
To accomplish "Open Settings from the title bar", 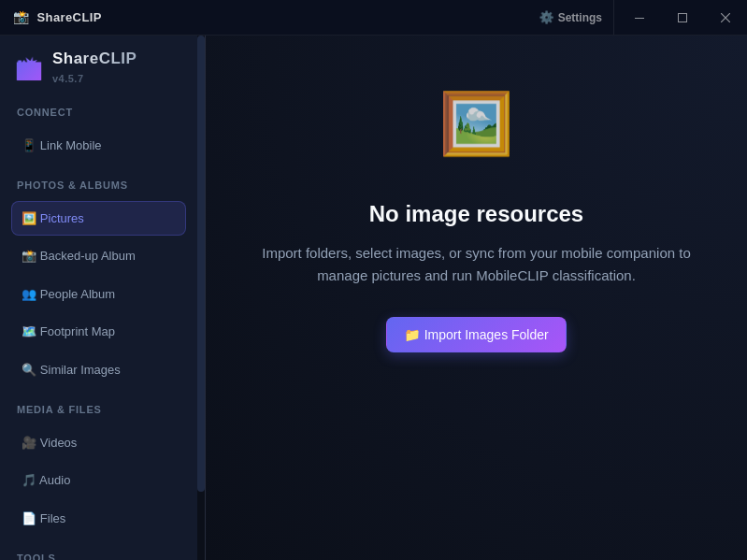I will (570, 18).
